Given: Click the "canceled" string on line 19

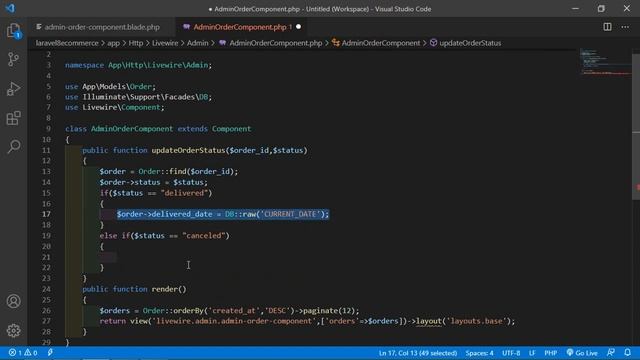Looking at the screenshot, I should point(204,236).
